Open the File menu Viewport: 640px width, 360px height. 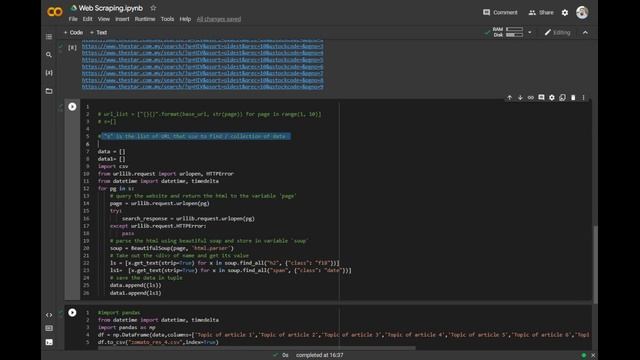(73, 19)
